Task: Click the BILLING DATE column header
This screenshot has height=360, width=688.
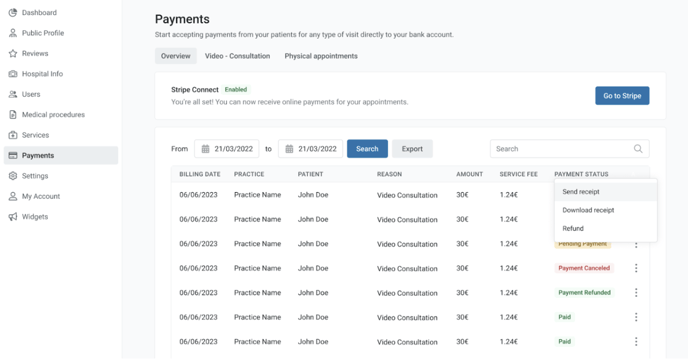Action: pos(200,174)
